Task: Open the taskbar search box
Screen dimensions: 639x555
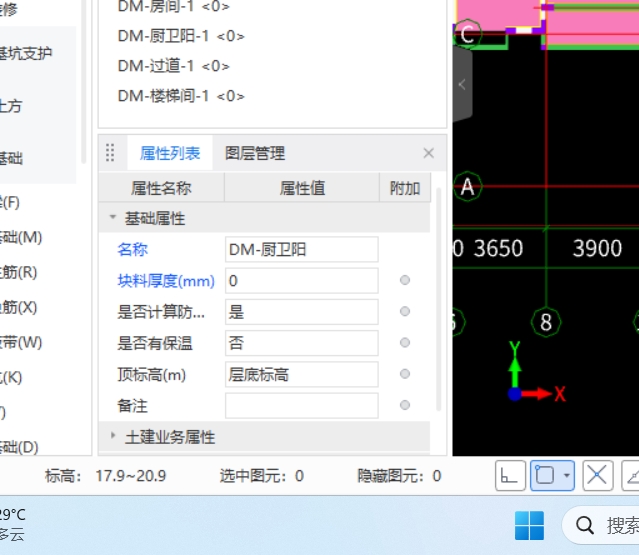Action: tap(602, 525)
